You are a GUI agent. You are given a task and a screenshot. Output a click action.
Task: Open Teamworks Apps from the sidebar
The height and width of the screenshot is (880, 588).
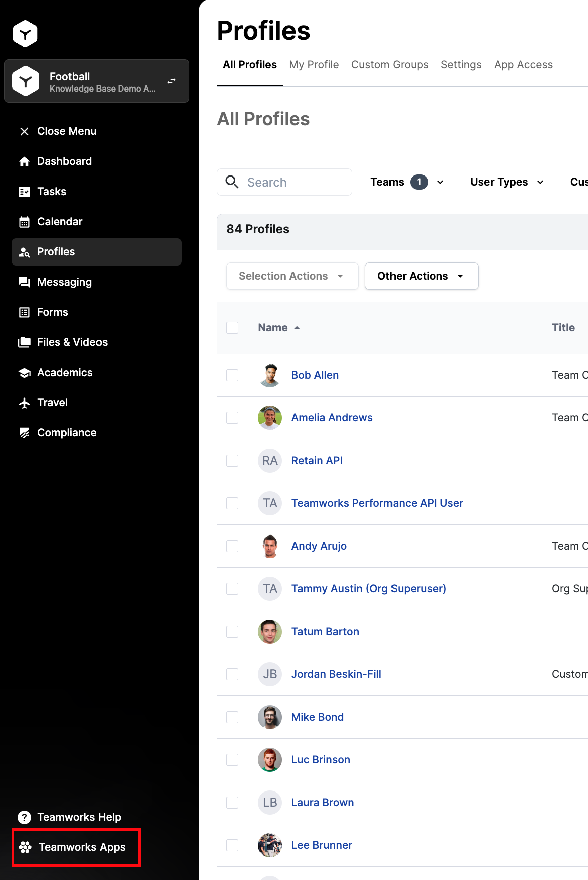[76, 847]
